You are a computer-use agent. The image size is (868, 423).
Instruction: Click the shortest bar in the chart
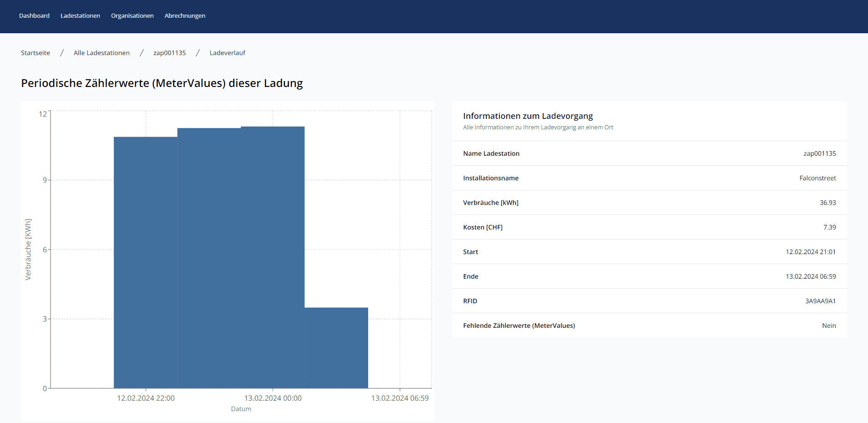(336, 348)
